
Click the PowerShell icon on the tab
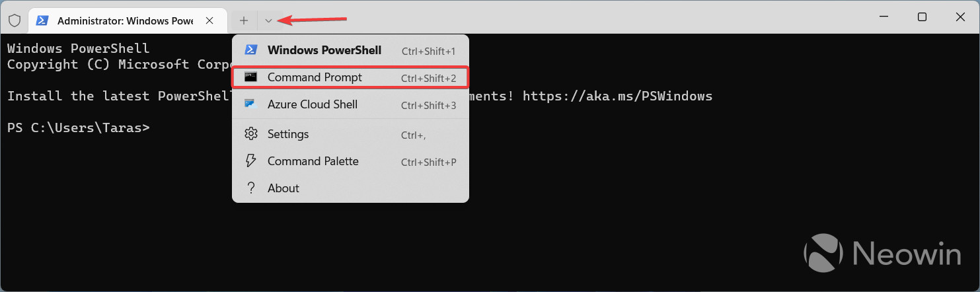pos(42,20)
